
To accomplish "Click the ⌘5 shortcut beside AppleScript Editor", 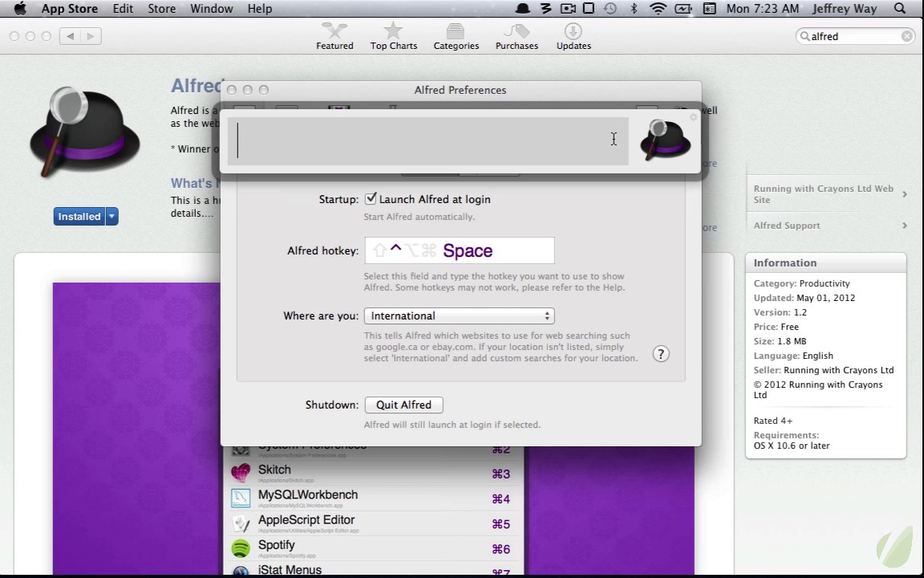I will 500,524.
